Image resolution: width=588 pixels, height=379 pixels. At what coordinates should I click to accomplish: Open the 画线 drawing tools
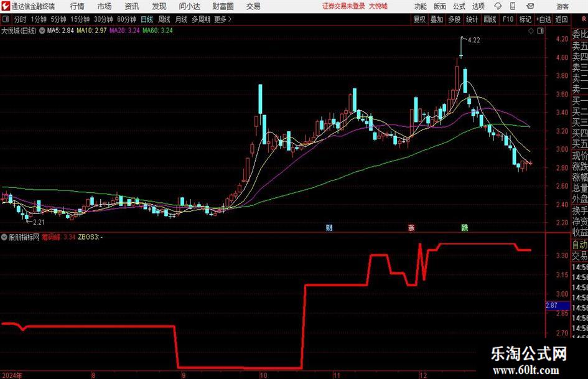(490, 19)
